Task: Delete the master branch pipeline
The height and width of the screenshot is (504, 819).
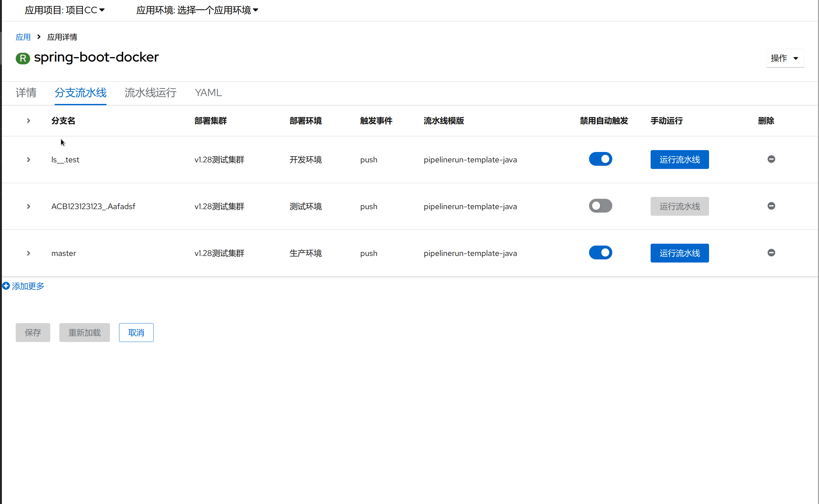Action: click(771, 253)
